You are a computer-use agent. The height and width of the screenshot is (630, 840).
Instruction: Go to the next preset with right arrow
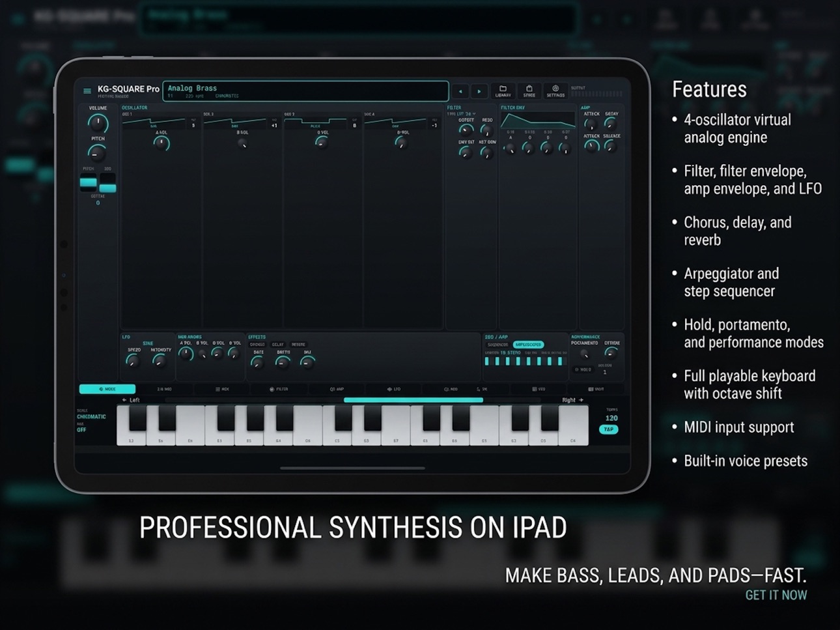479,91
